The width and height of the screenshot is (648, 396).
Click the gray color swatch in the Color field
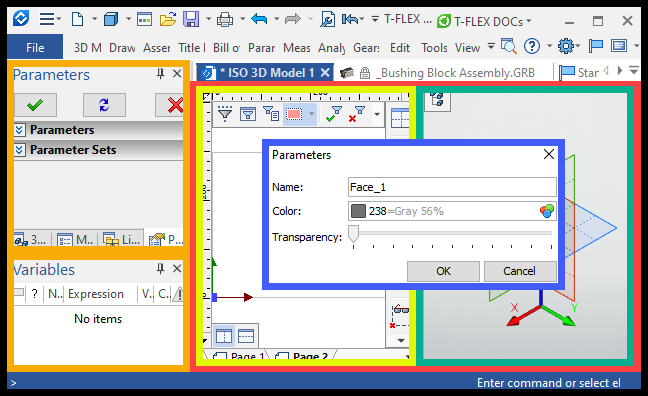point(358,211)
